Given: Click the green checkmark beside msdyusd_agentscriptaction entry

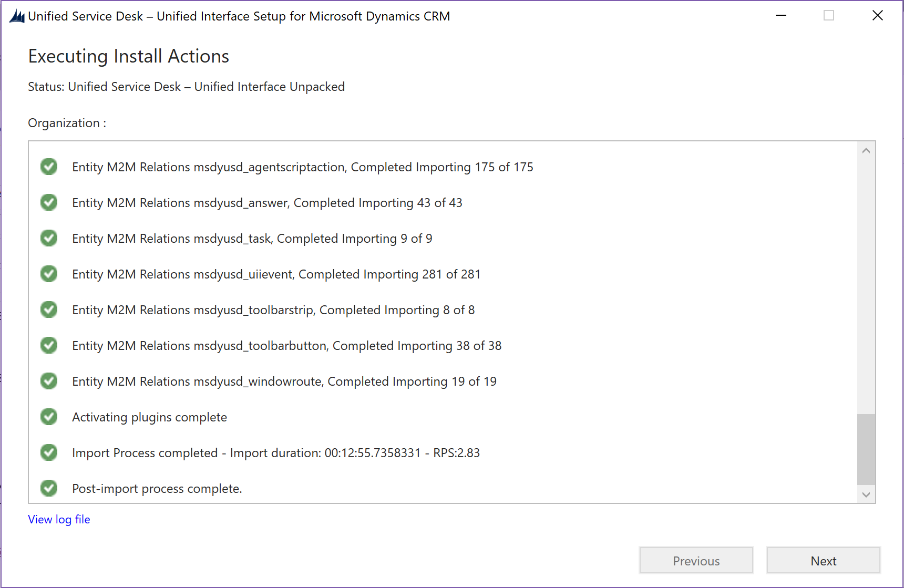Looking at the screenshot, I should point(48,167).
